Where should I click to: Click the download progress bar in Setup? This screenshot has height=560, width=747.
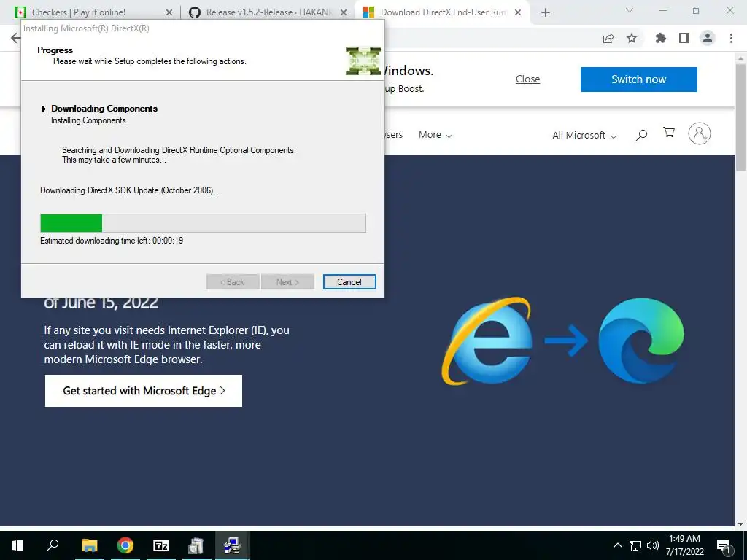pos(203,223)
